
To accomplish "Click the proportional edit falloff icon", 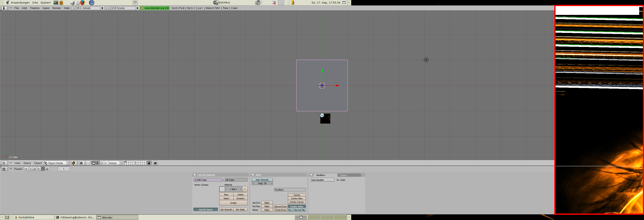I will 81,163.
